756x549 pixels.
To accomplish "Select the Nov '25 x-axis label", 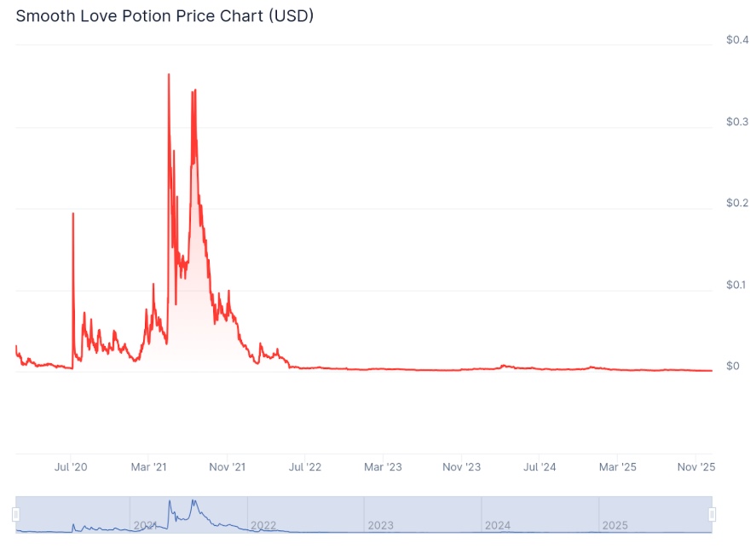I will 696,467.
